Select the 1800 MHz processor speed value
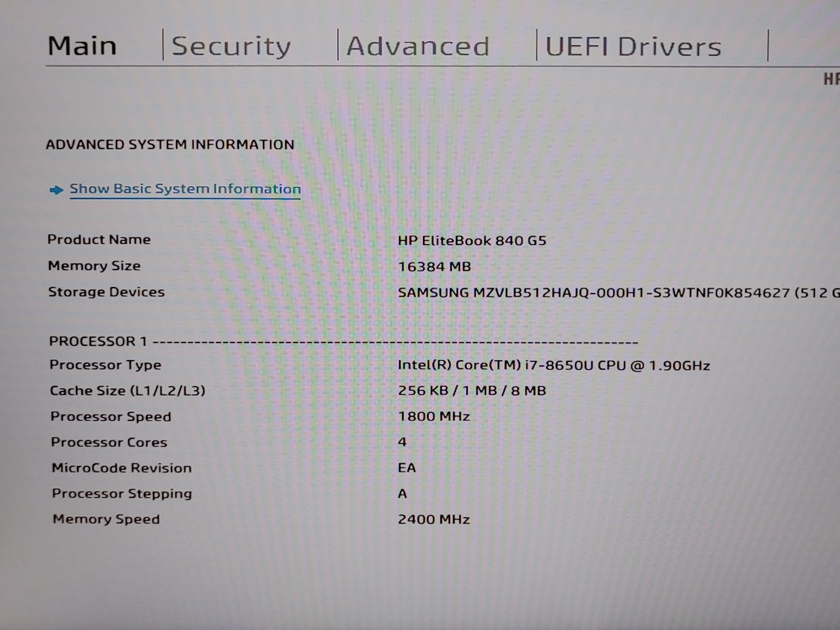This screenshot has height=630, width=840. pyautogui.click(x=434, y=416)
